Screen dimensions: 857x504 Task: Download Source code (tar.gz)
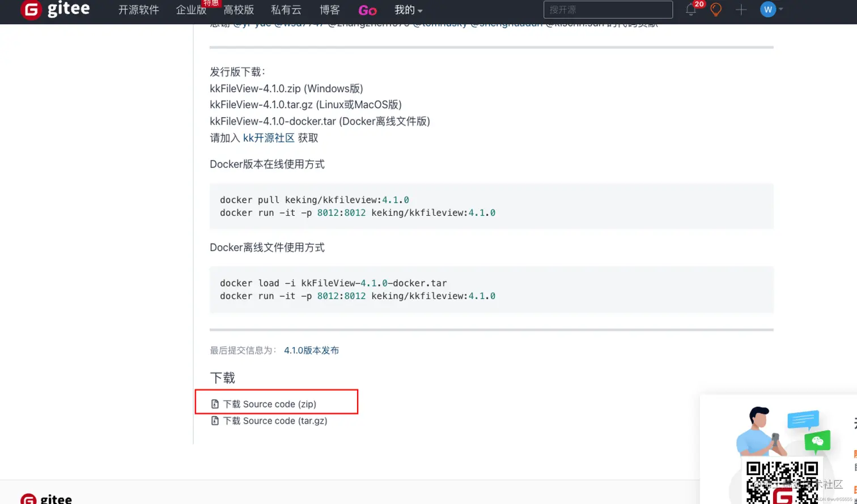pyautogui.click(x=275, y=421)
